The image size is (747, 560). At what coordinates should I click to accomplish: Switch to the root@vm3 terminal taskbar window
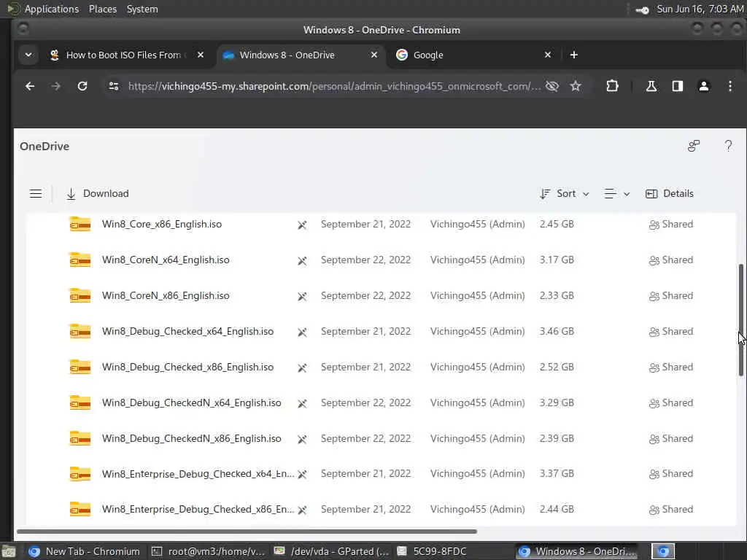click(x=208, y=551)
